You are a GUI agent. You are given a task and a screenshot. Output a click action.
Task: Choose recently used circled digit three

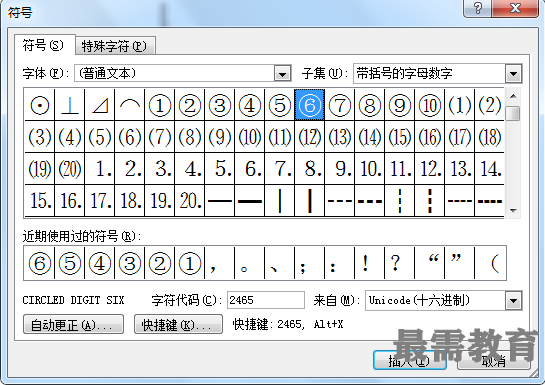coord(130,263)
